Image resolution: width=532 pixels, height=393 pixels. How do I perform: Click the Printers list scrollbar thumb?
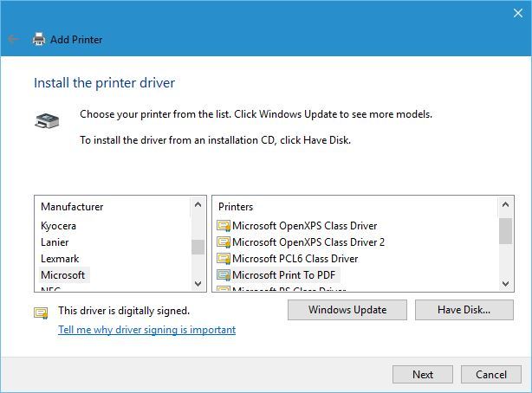(x=505, y=231)
